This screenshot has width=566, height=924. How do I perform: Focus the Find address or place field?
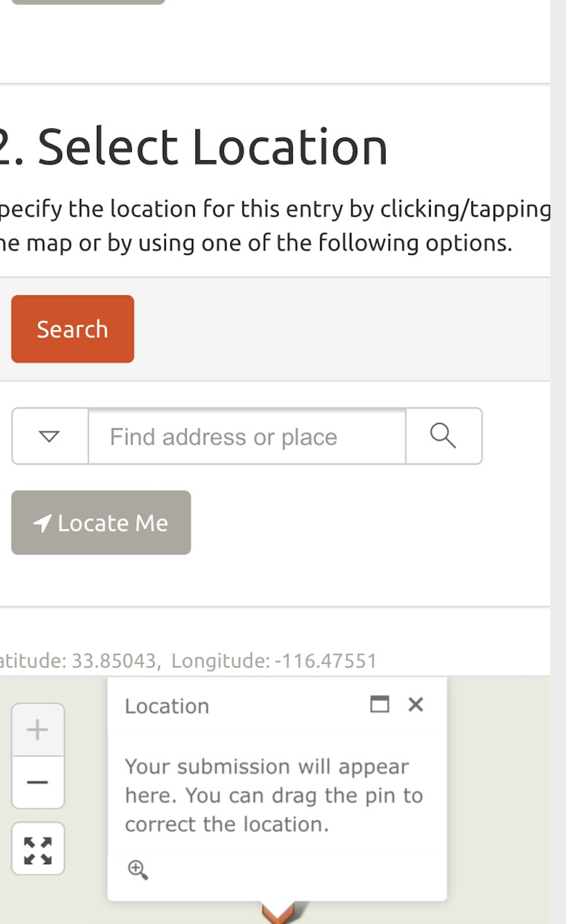(247, 436)
